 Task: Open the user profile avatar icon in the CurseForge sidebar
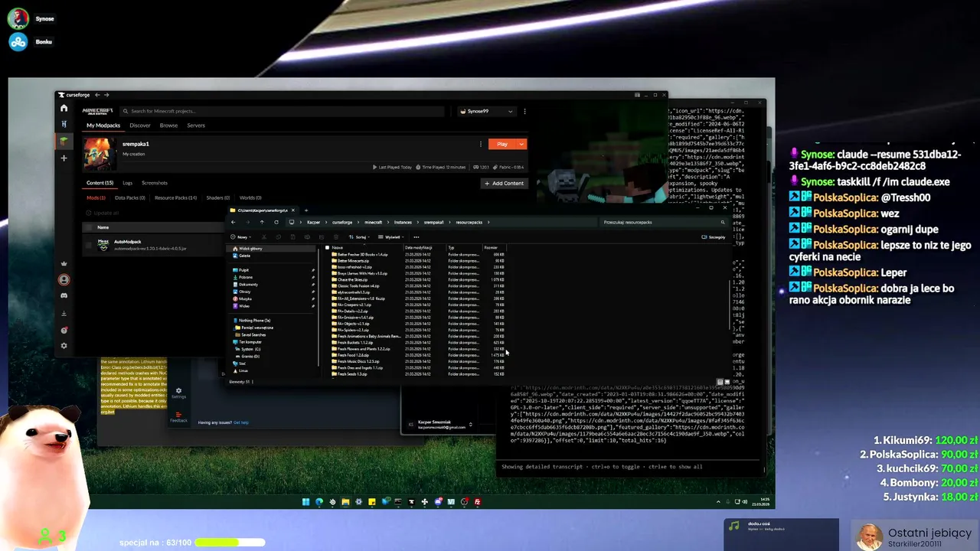(x=64, y=279)
